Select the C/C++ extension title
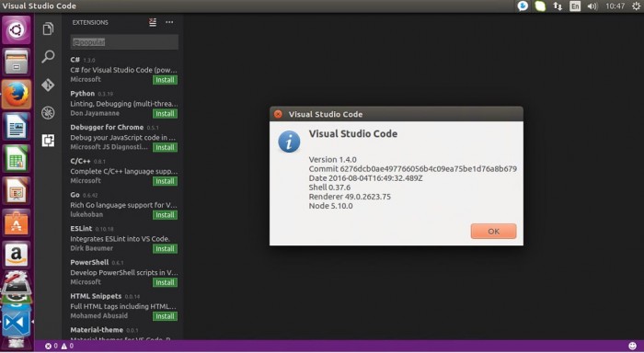Viewport: 644px width, 353px height. [80, 161]
